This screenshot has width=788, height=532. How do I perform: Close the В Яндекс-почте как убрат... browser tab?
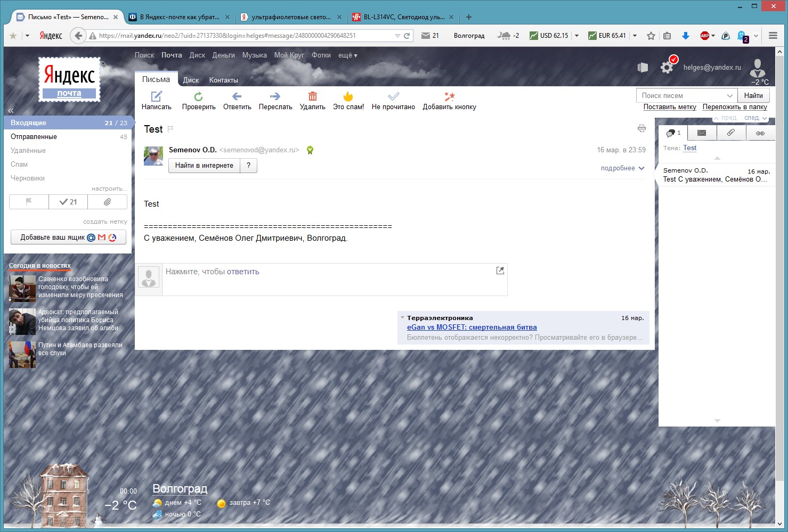(x=228, y=17)
